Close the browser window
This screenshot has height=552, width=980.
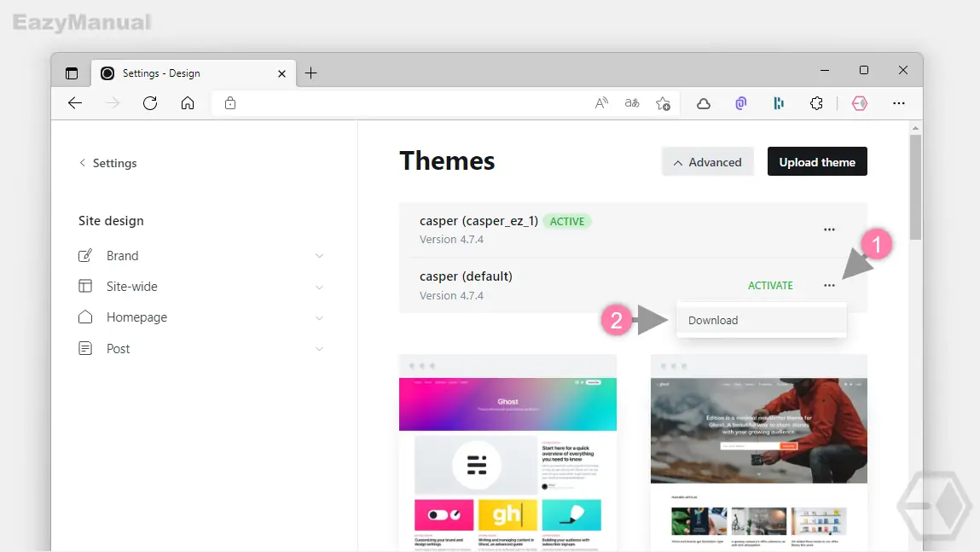[903, 70]
